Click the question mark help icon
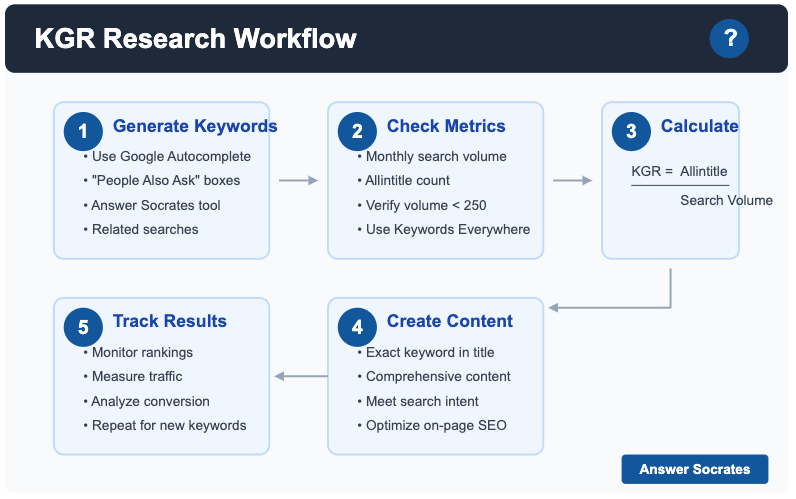The height and width of the screenshot is (499, 796). coord(729,39)
